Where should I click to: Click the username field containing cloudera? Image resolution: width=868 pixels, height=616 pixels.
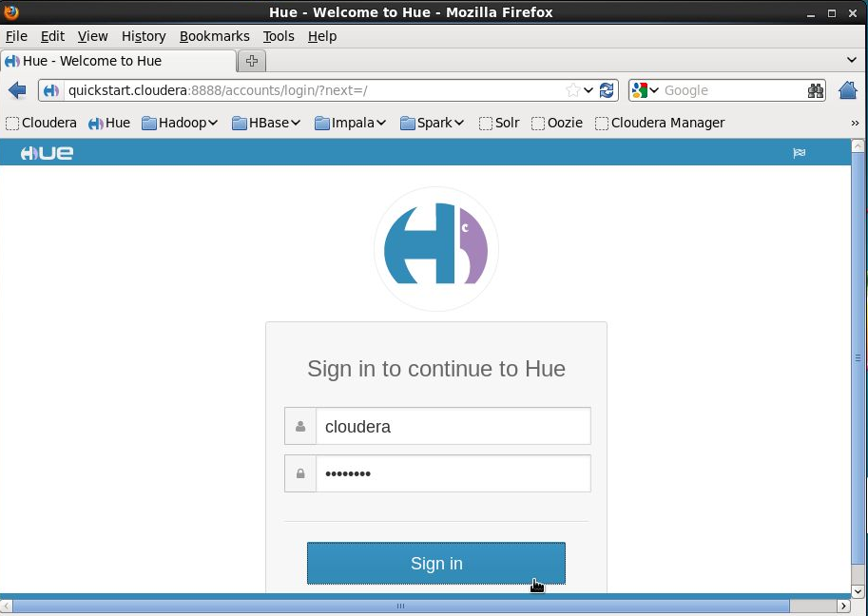(453, 426)
